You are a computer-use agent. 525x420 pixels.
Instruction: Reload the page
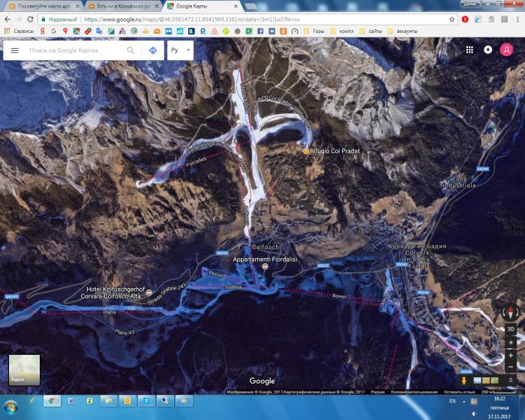[x=30, y=19]
